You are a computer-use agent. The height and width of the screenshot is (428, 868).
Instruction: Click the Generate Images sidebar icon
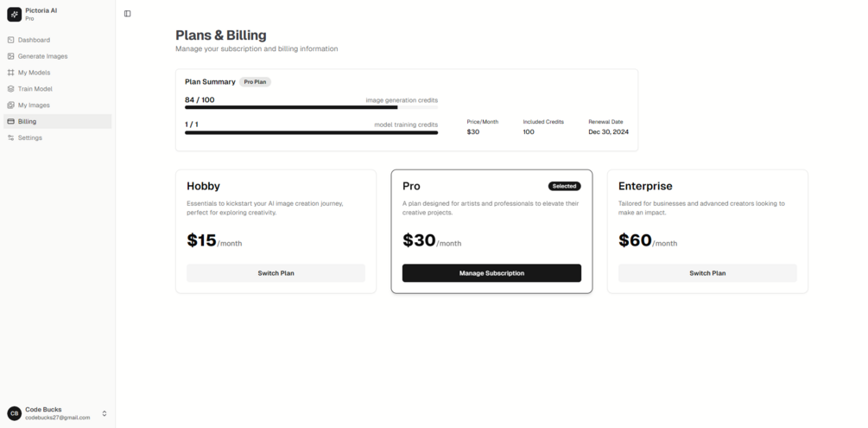[x=11, y=56]
